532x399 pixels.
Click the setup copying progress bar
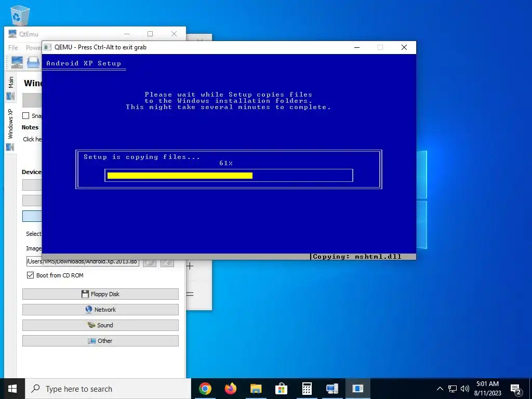[229, 176]
